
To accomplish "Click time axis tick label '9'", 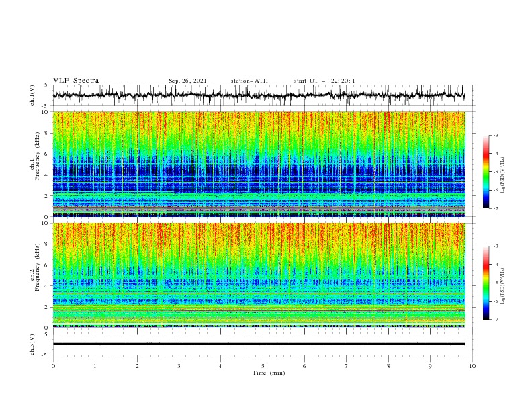I will click(x=430, y=366).
